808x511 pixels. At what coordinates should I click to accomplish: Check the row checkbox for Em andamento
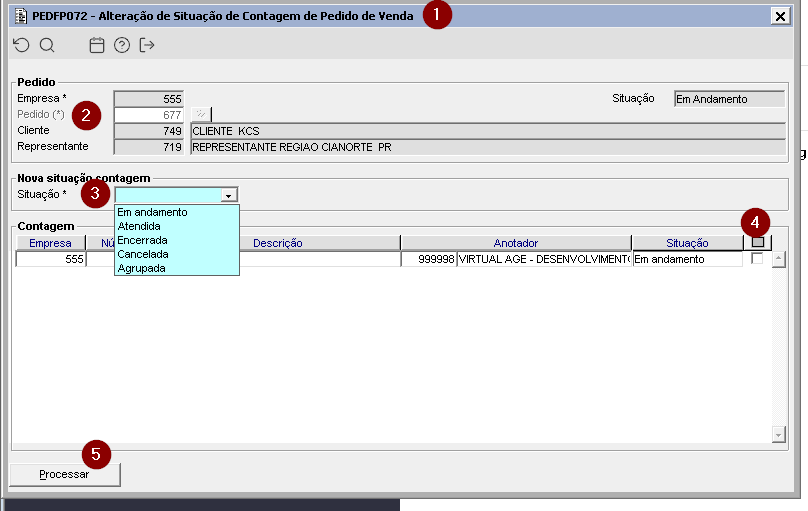click(757, 259)
